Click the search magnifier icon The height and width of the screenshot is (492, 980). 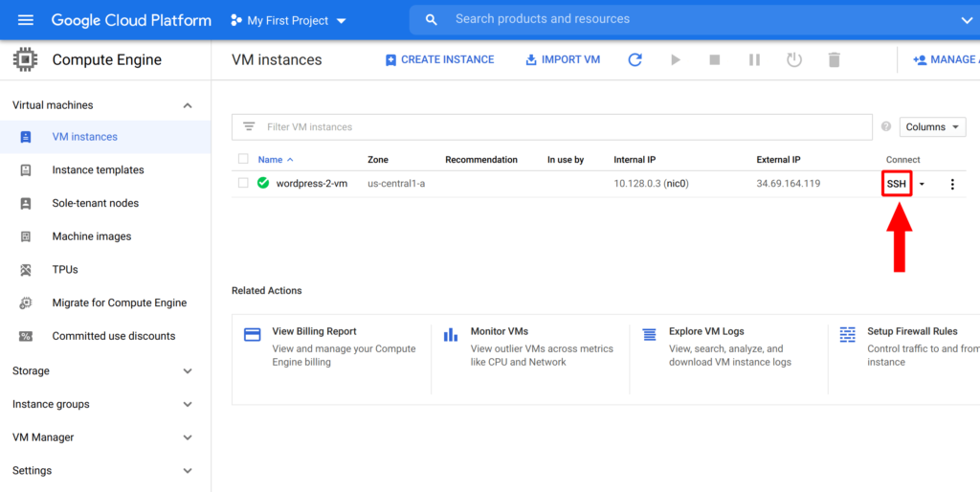coord(432,20)
